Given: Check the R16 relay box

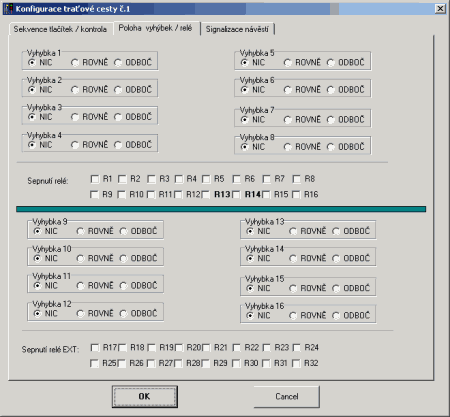Looking at the screenshot, I should 296,195.
